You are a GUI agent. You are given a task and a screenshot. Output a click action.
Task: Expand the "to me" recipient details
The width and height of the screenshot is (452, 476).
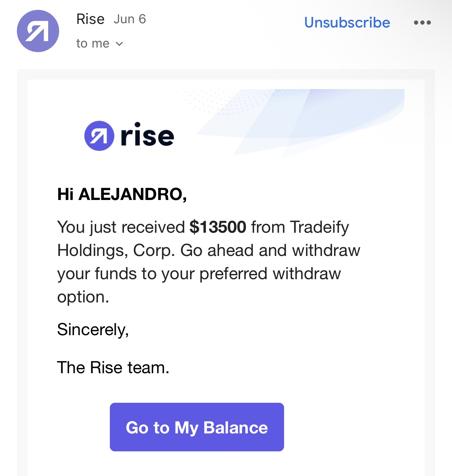pyautogui.click(x=93, y=43)
